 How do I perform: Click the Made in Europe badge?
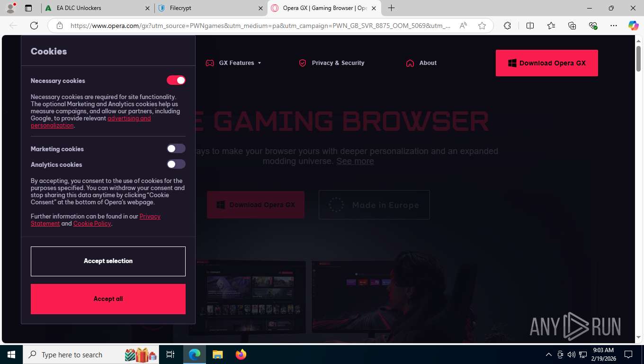(x=374, y=205)
